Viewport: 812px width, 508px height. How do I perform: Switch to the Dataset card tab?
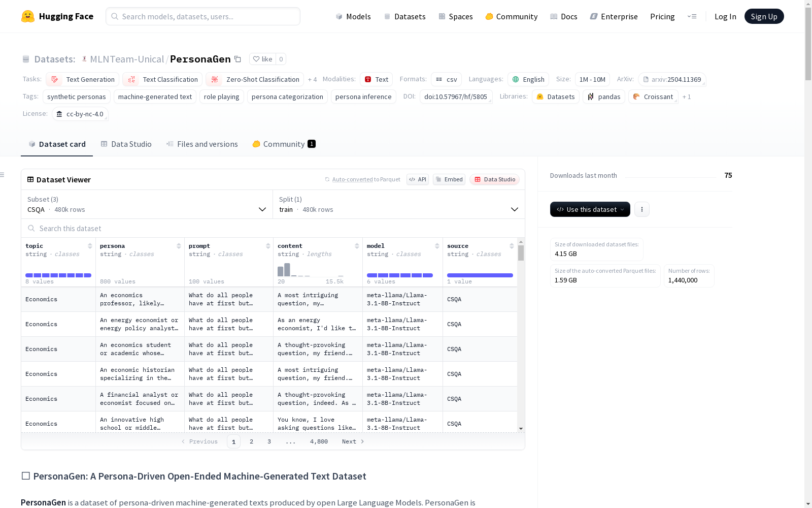(57, 144)
